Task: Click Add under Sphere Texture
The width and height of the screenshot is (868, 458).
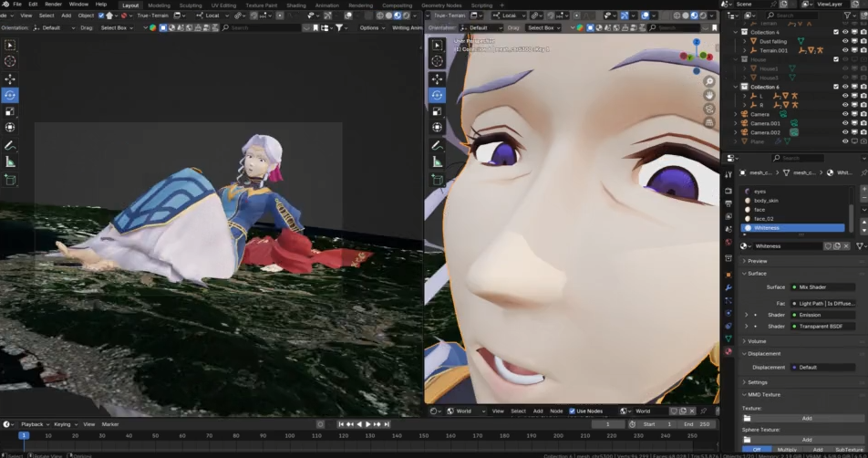Action: (806, 439)
